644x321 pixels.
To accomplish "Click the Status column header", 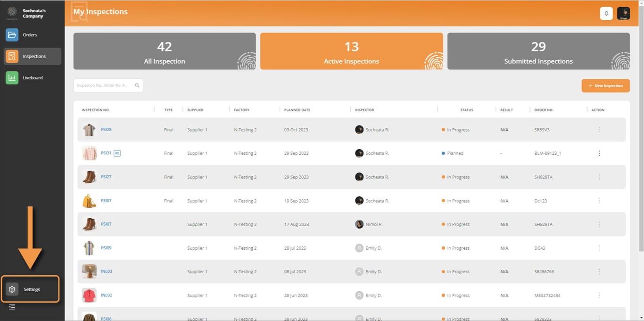I will [467, 110].
